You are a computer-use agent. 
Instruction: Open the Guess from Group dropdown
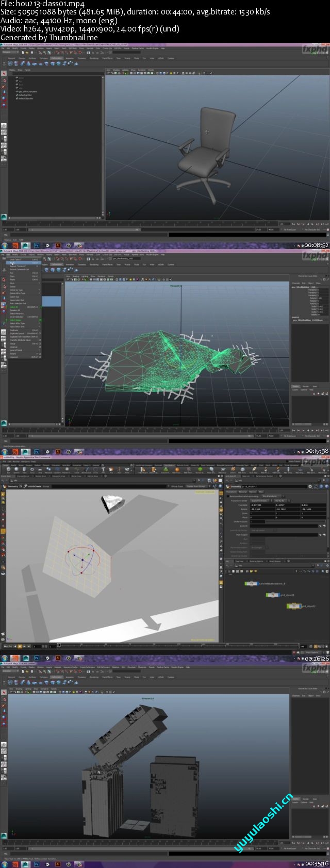[197, 486]
